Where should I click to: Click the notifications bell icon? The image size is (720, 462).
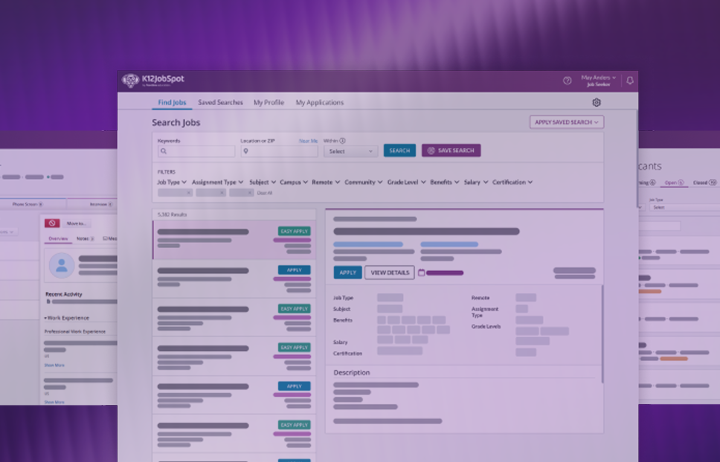tap(630, 81)
